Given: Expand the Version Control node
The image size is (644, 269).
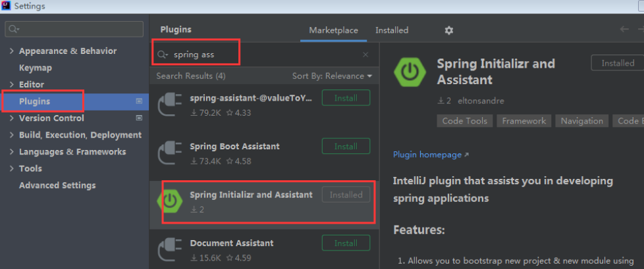Looking at the screenshot, I should pyautogui.click(x=11, y=118).
